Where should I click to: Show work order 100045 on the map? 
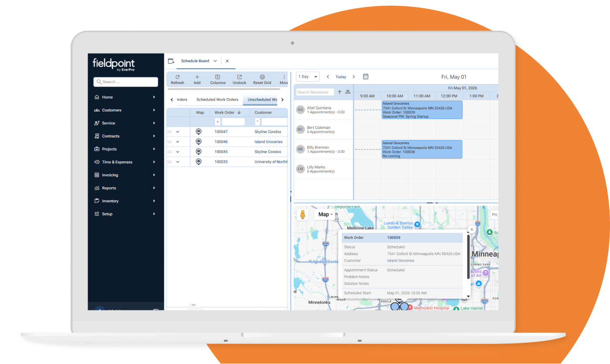(x=199, y=152)
